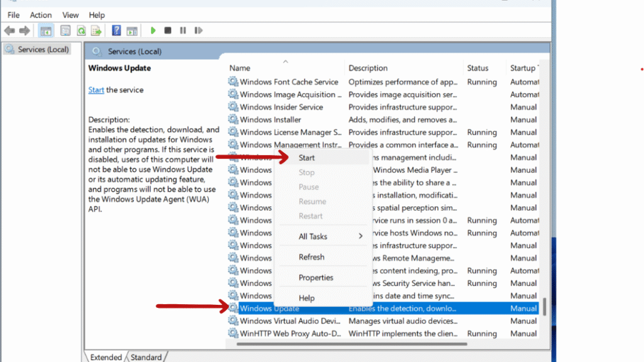Switch to the Standard tab

(146, 357)
